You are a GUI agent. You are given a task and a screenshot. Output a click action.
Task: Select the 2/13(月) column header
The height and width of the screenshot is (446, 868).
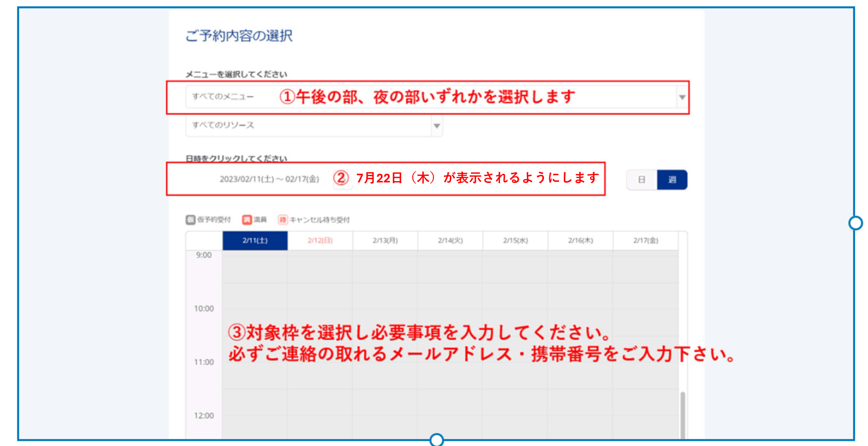(385, 241)
